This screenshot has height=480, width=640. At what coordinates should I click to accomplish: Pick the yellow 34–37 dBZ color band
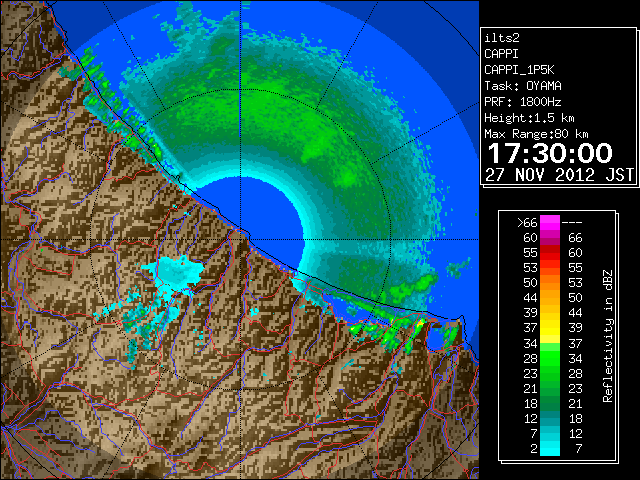(550, 343)
